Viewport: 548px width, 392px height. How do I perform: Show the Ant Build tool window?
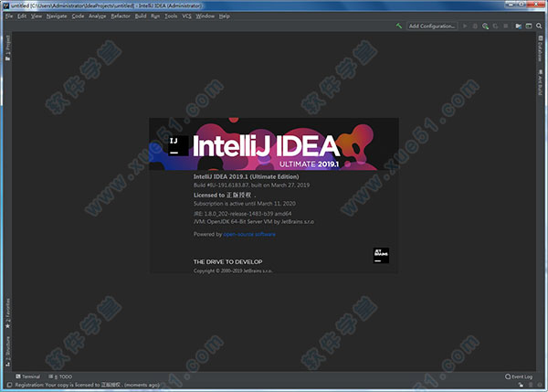(541, 82)
